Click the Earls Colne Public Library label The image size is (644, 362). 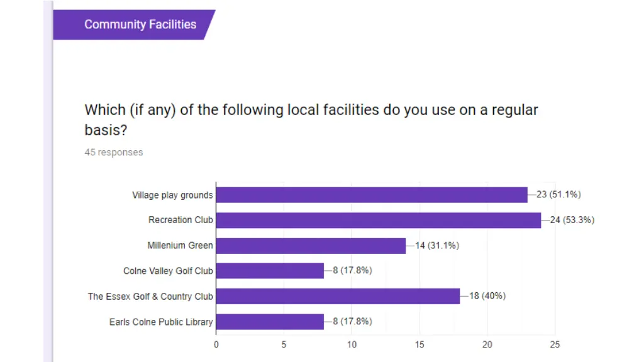161,322
